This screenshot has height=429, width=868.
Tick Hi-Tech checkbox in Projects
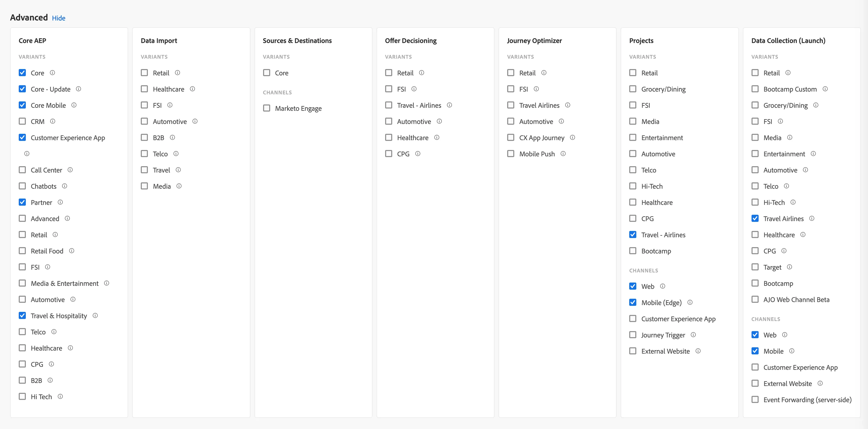(x=633, y=186)
